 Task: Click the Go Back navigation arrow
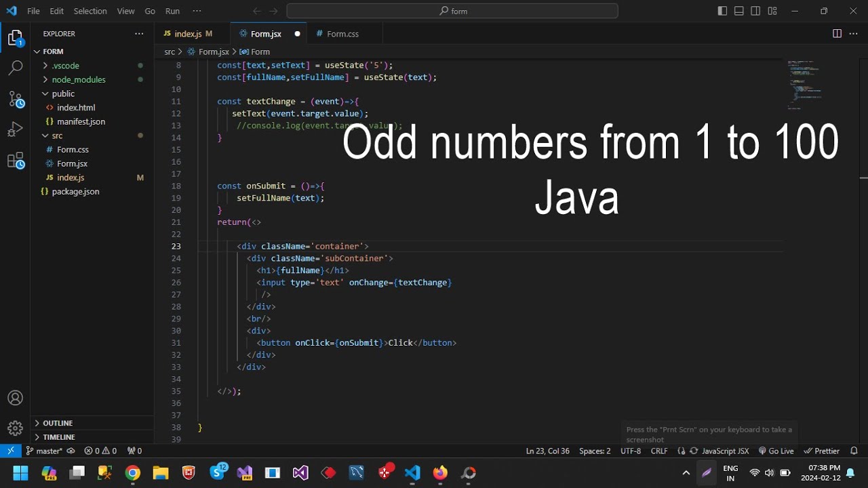[256, 11]
